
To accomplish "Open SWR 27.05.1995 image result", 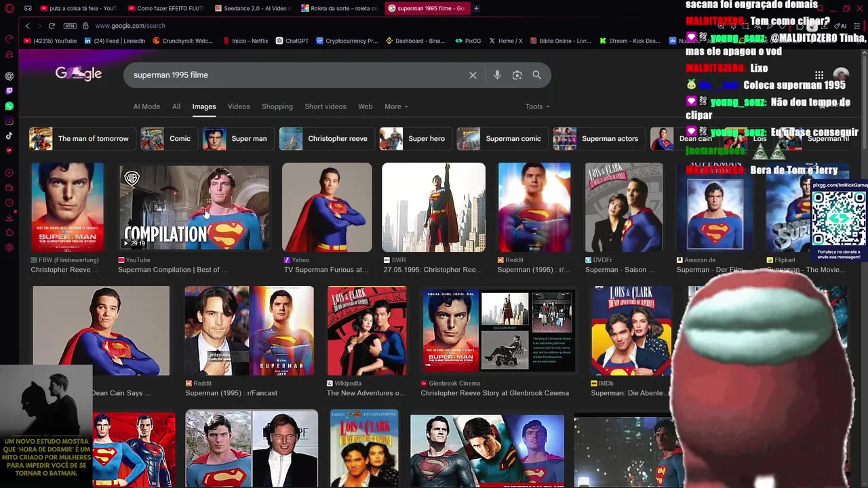I will [433, 207].
